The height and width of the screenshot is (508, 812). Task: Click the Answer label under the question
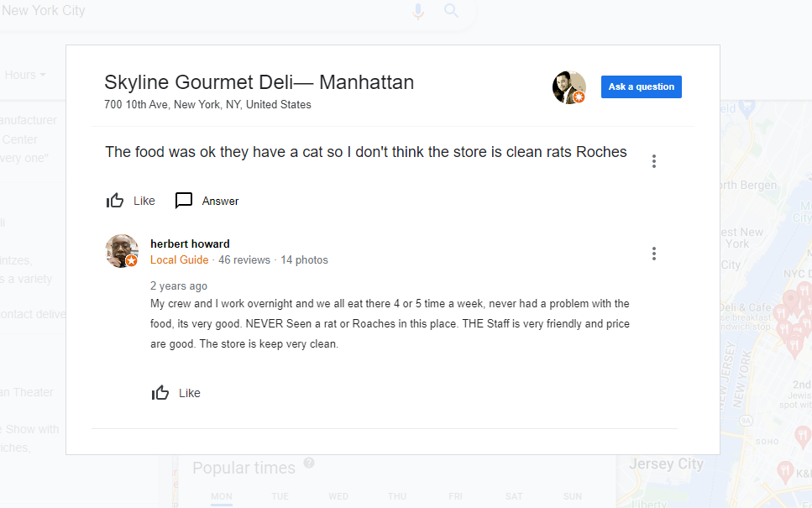pos(220,201)
